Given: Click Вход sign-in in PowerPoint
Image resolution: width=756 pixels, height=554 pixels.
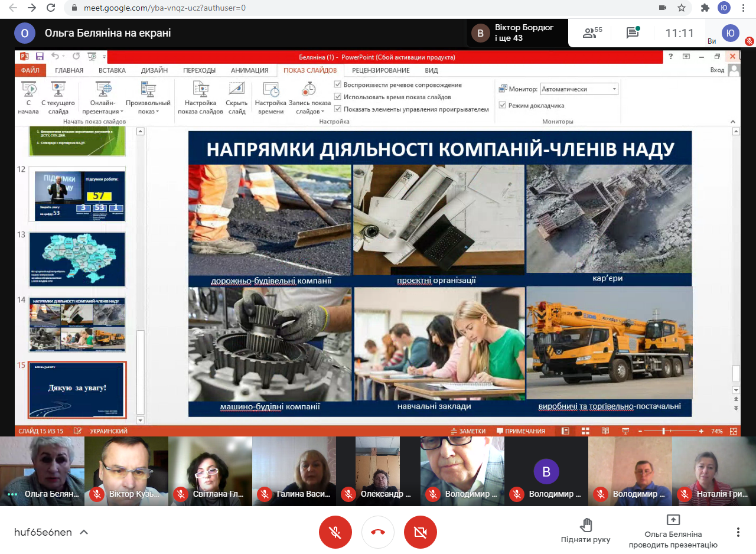Looking at the screenshot, I should click(x=717, y=70).
